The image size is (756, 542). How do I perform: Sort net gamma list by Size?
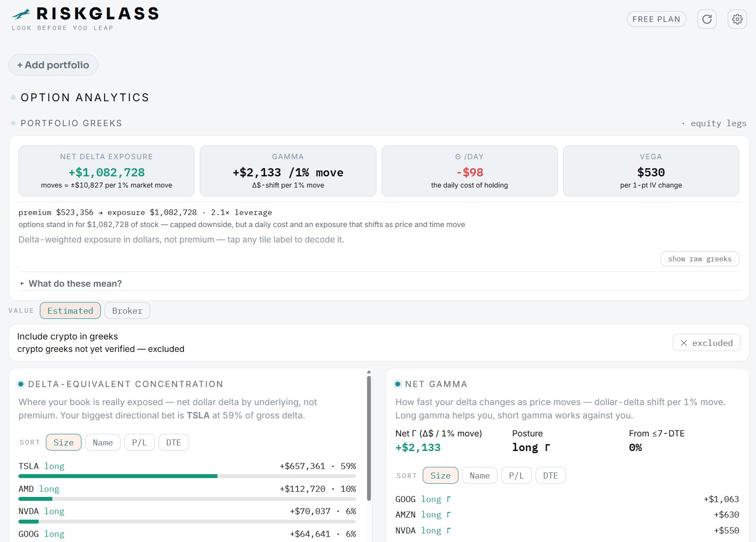[440, 475]
